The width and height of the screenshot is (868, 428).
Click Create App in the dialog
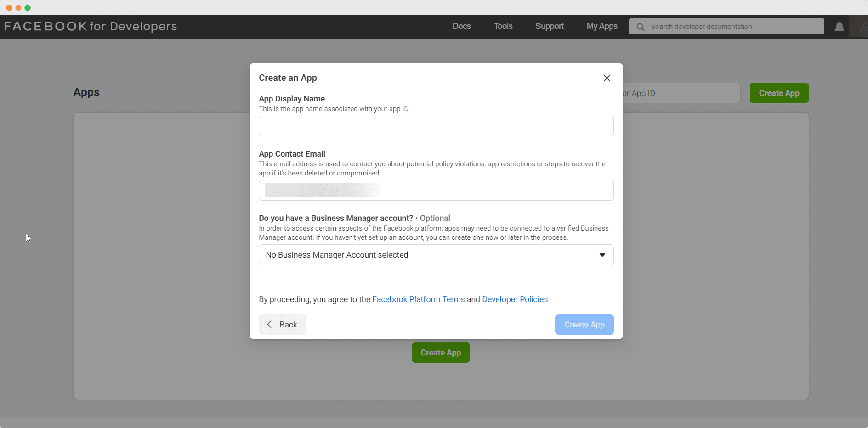point(584,324)
